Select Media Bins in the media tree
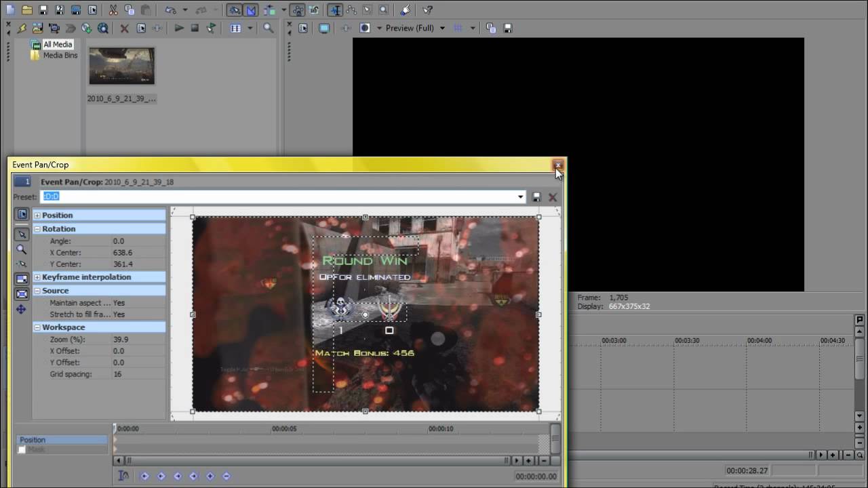This screenshot has height=488, width=868. 60,56
